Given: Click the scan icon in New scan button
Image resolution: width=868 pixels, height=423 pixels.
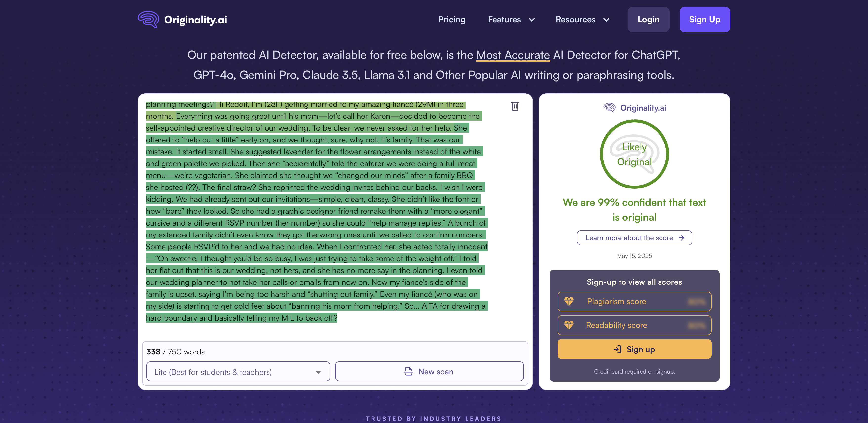Looking at the screenshot, I should tap(408, 371).
